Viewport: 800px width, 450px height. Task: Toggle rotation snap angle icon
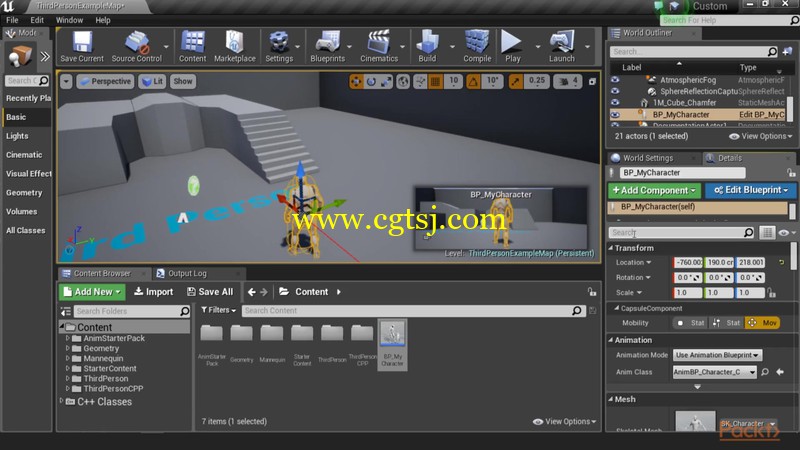[473, 81]
